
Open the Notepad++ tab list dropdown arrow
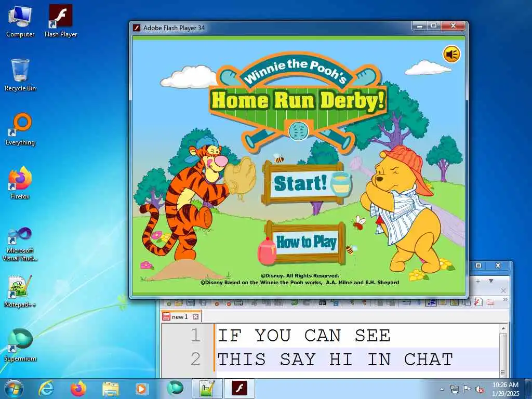tap(491, 281)
